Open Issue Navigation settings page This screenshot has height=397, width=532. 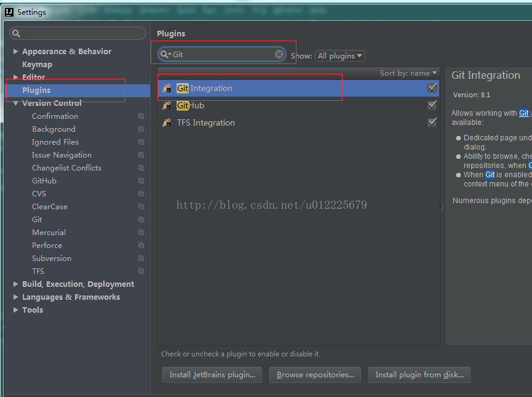[62, 155]
